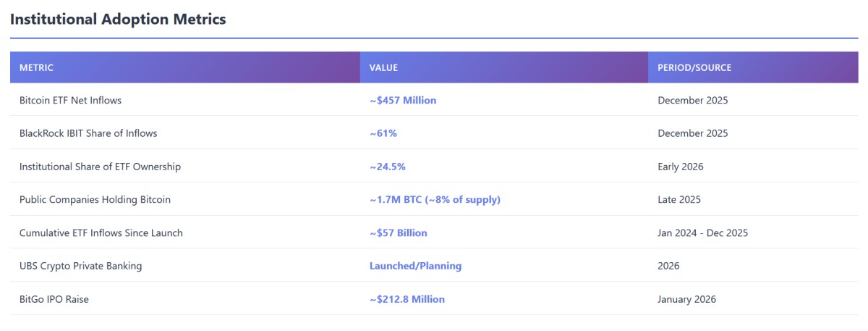Click the Bitcoin ETF Net Inflows row label
This screenshot has height=331, width=868.
pyautogui.click(x=70, y=100)
